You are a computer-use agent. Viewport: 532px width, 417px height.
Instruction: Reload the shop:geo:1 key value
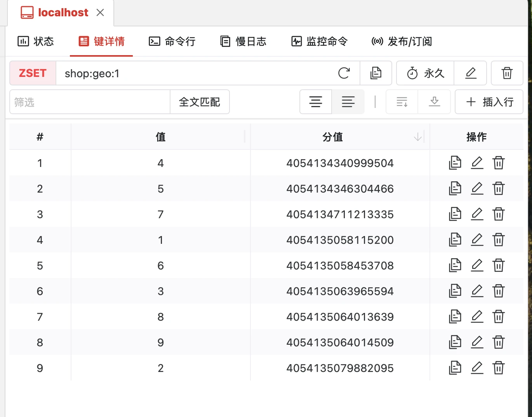pyautogui.click(x=344, y=73)
